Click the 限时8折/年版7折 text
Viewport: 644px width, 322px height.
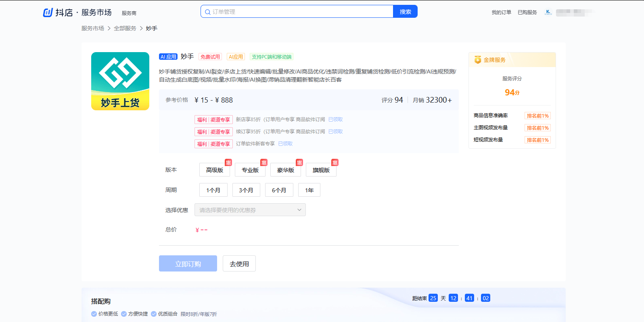(x=199, y=314)
